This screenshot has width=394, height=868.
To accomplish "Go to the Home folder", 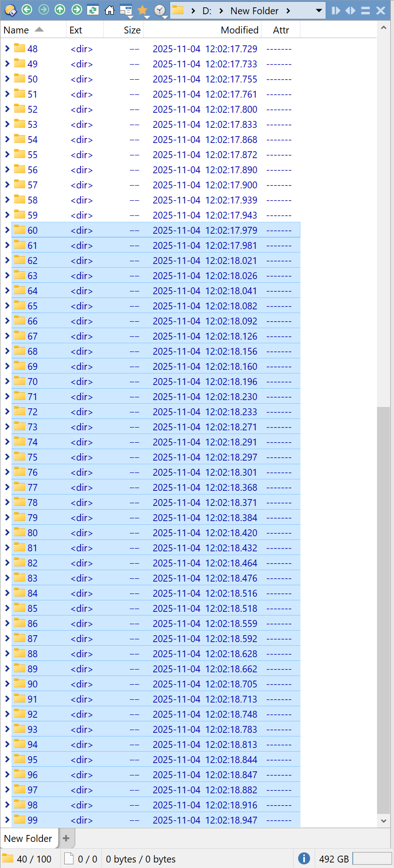I will point(109,10).
